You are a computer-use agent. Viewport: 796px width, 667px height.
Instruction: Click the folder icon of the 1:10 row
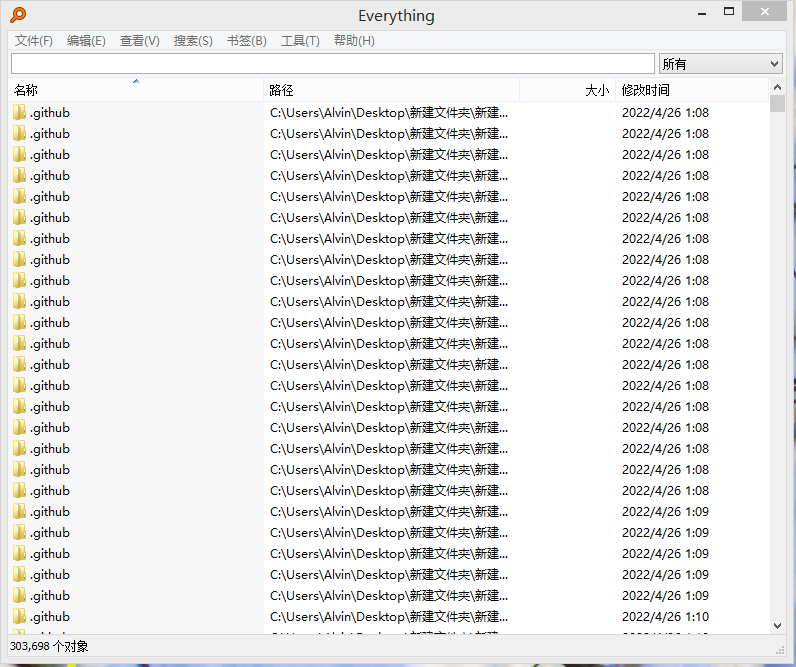tap(19, 616)
